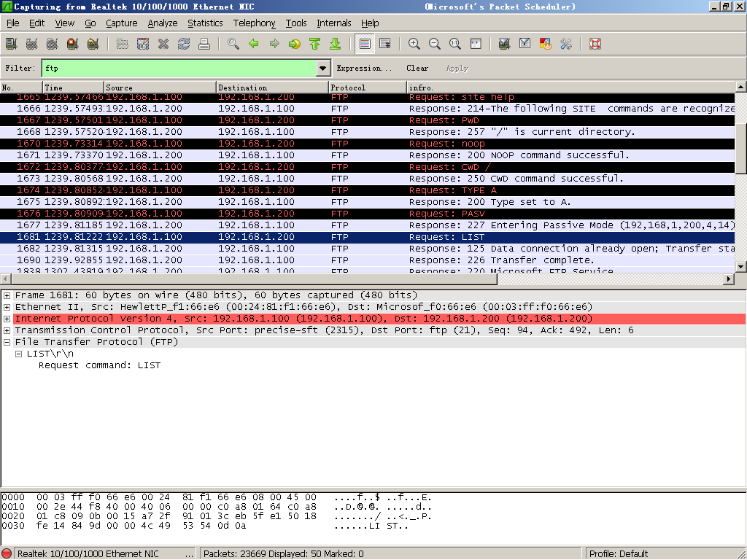Open the File menu
The height and width of the screenshot is (560, 747).
13,23
